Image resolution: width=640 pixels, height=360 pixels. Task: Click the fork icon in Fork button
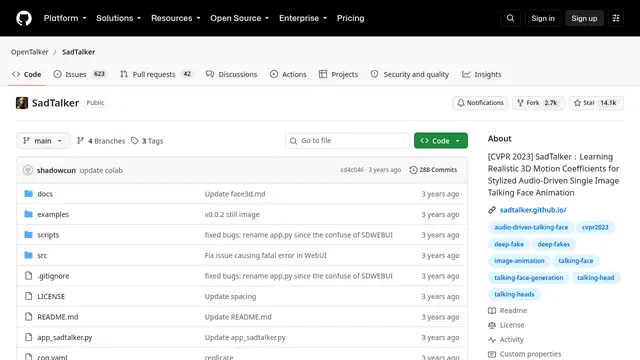tap(520, 103)
